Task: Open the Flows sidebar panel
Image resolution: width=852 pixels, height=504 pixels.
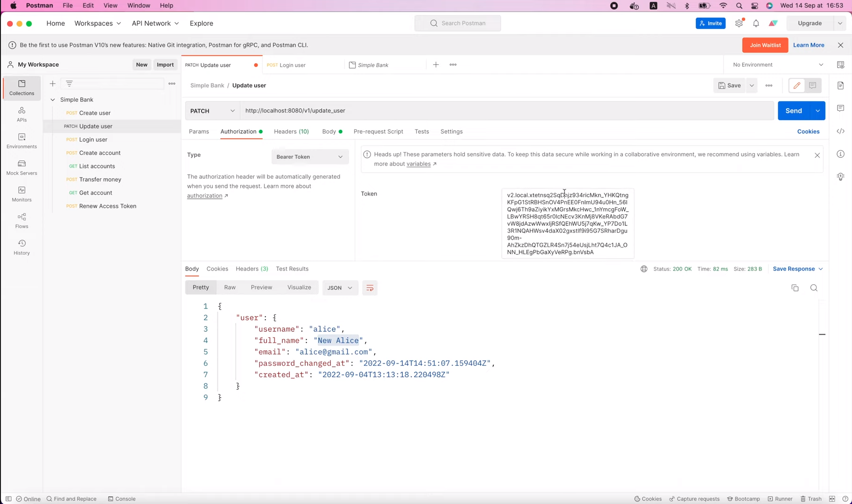Action: [x=21, y=221]
